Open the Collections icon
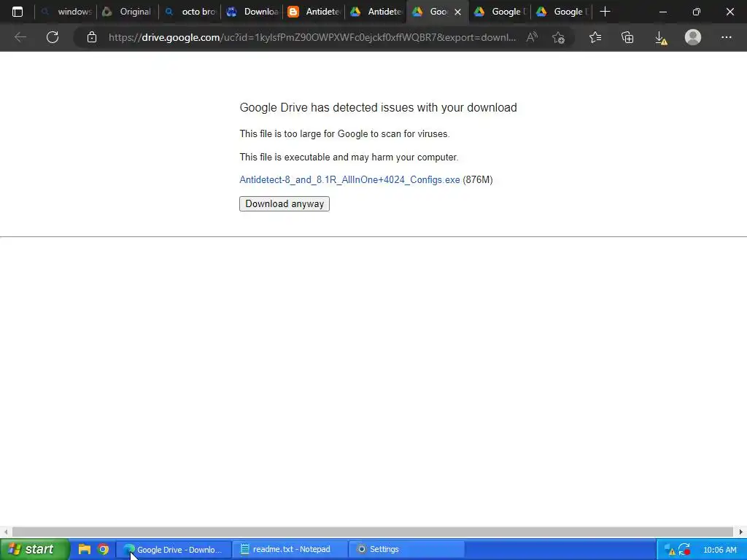This screenshot has width=747, height=560. (x=627, y=37)
